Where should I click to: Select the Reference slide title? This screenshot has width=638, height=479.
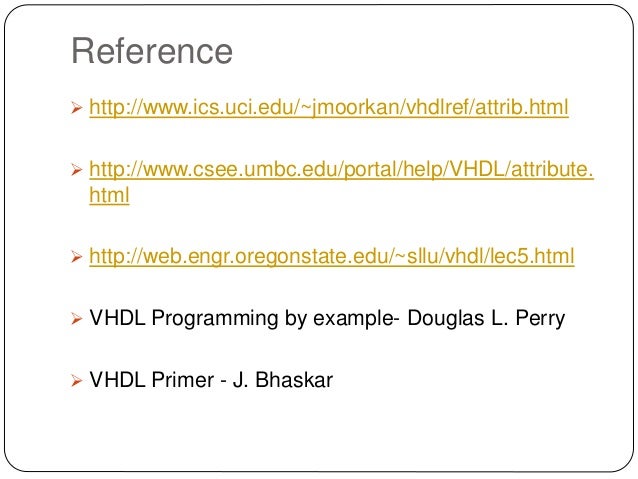click(x=152, y=51)
